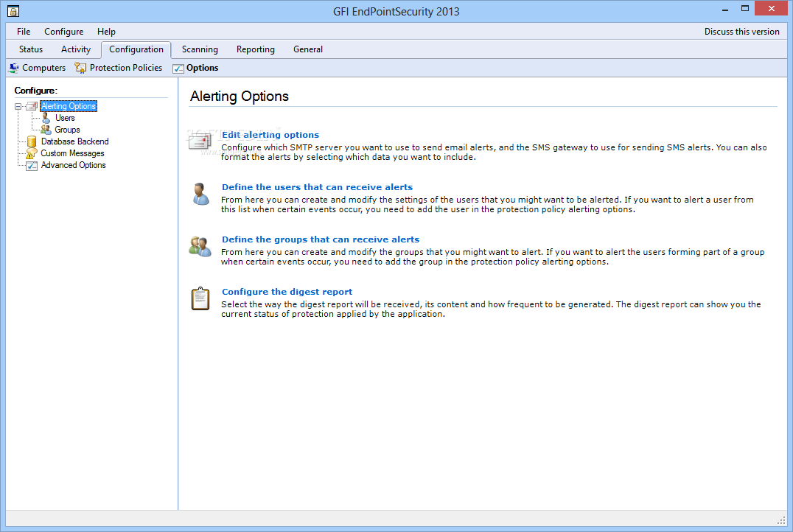
Task: Click the Discuss this version link
Action: click(x=742, y=32)
